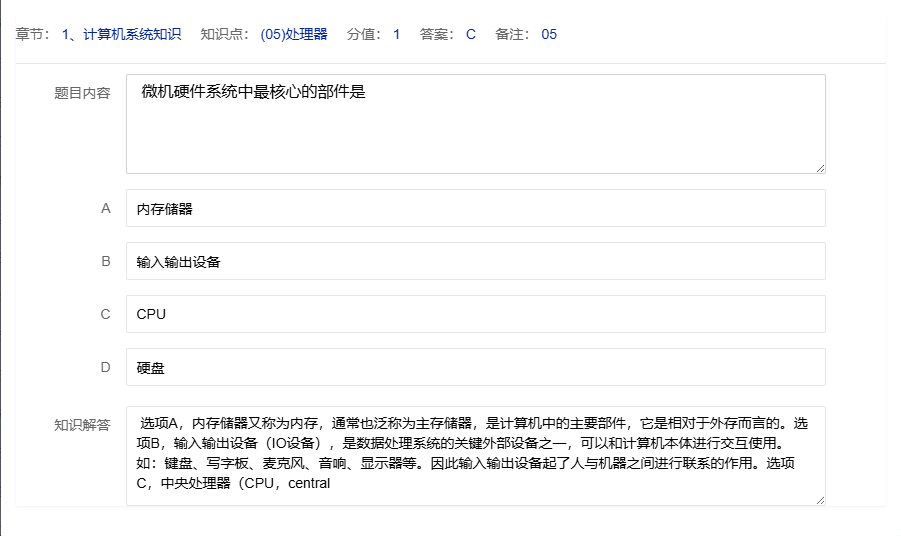
Task: Focus the question content text area
Action: click(475, 123)
